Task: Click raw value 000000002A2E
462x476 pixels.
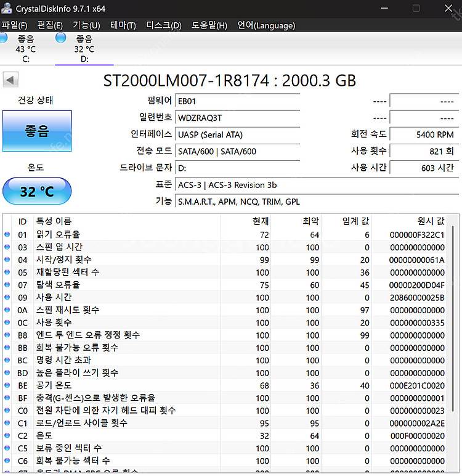Action: point(417,423)
